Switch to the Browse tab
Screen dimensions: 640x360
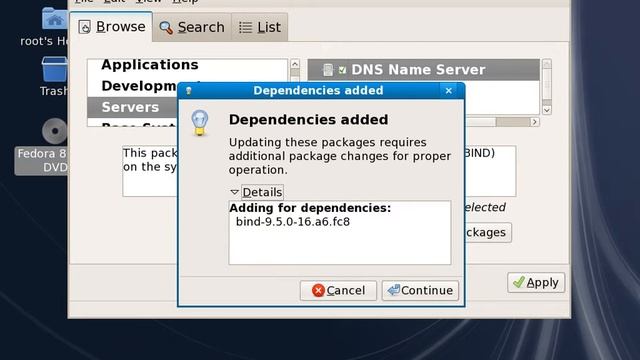coord(111,27)
